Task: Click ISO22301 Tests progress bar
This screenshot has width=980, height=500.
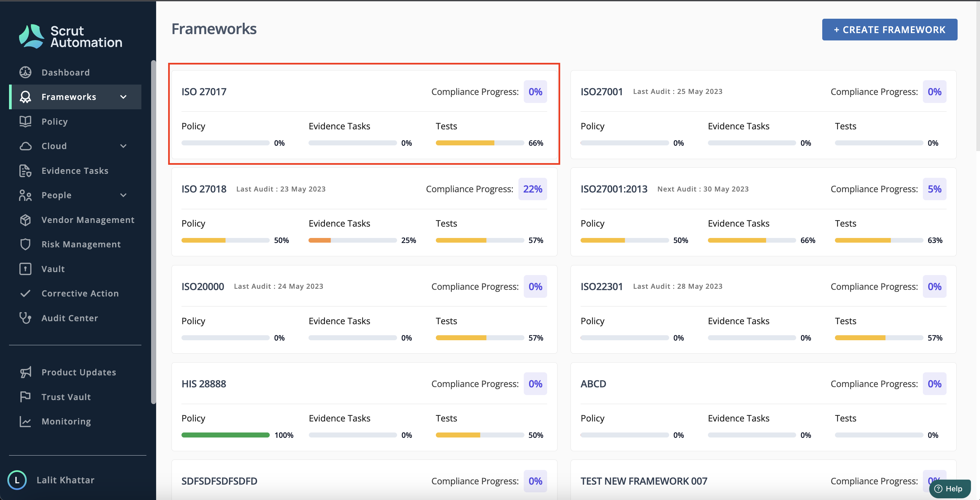Action: 879,338
